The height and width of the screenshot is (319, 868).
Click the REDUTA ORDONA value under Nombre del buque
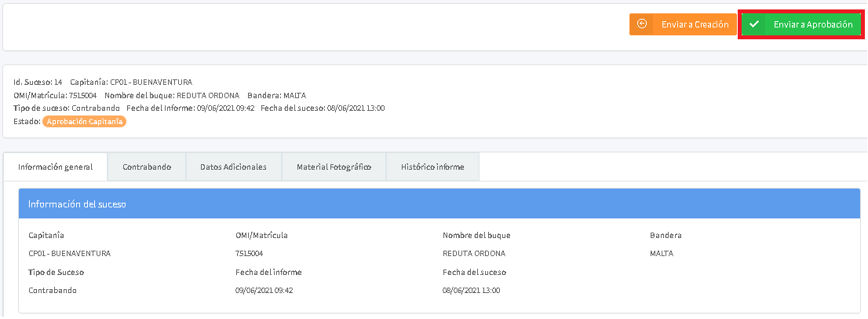474,254
